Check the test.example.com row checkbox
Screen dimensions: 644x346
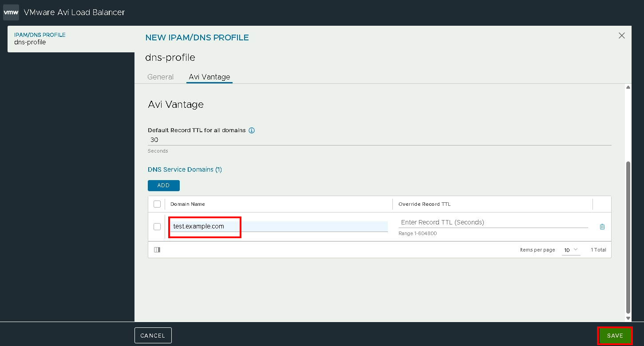click(x=157, y=227)
